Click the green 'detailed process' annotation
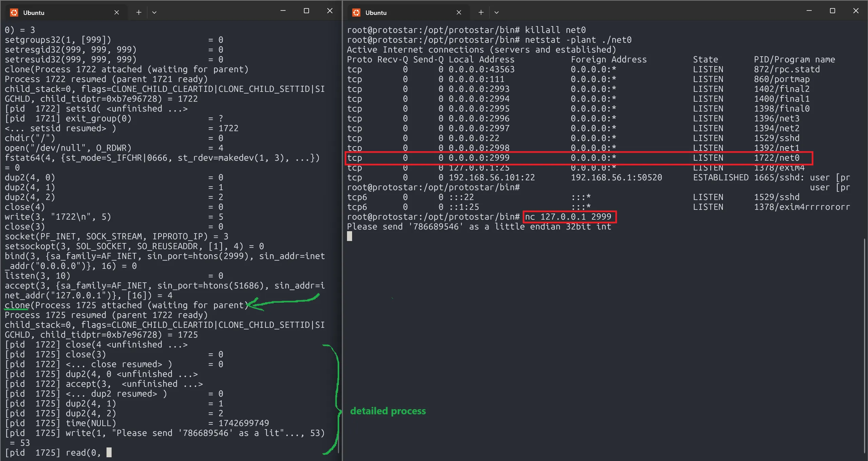This screenshot has height=461, width=868. pyautogui.click(x=388, y=411)
